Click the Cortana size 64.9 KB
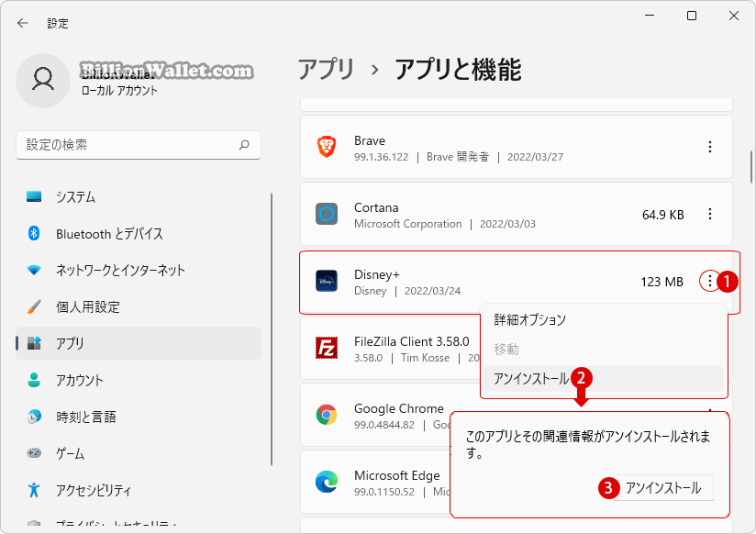Viewport: 756px width, 534px height. click(x=663, y=215)
